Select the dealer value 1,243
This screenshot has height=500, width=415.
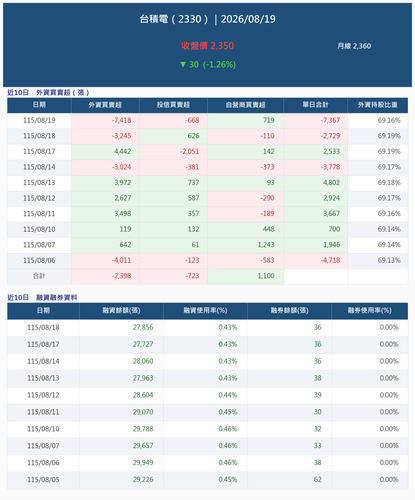tap(266, 245)
